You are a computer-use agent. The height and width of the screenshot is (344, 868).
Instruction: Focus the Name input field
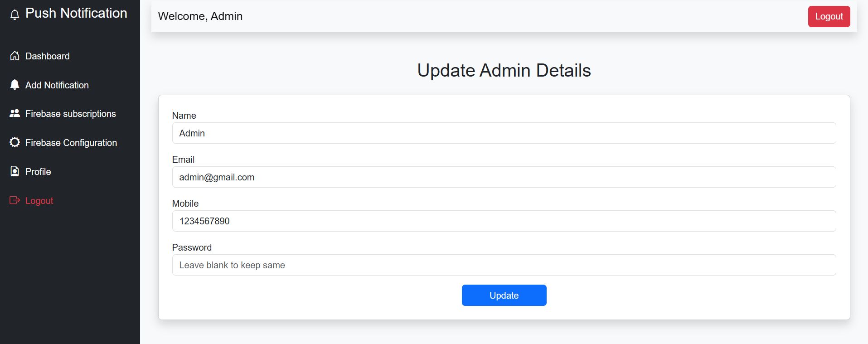(504, 133)
